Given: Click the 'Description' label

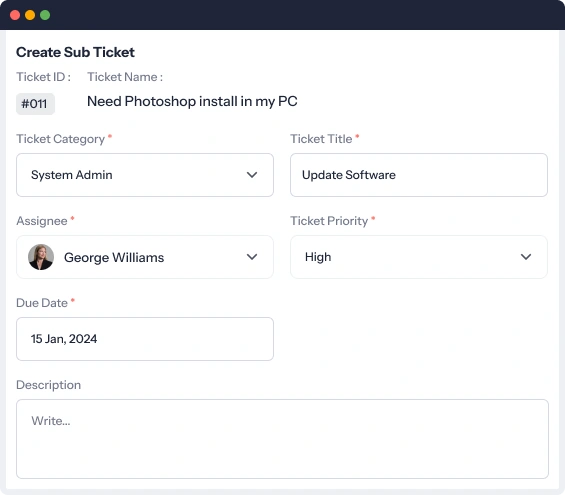Looking at the screenshot, I should click(x=49, y=385).
